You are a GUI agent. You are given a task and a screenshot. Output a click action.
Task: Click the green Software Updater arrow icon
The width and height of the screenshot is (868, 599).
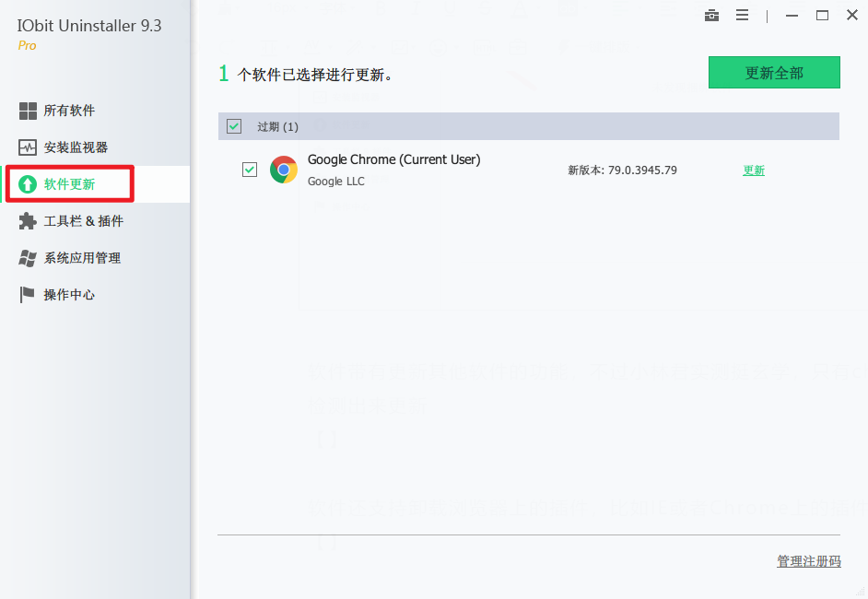click(28, 184)
